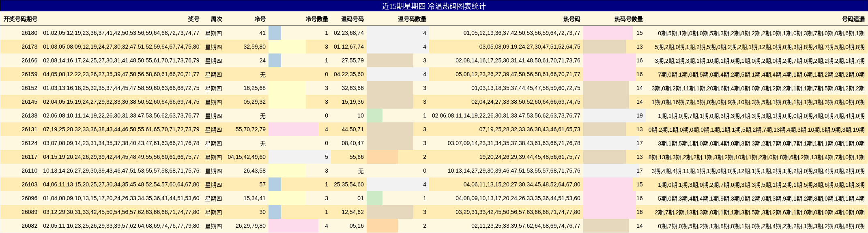The width and height of the screenshot is (868, 233).
Task: Click warm numbers 25,35,54,60
Action: tap(349, 184)
